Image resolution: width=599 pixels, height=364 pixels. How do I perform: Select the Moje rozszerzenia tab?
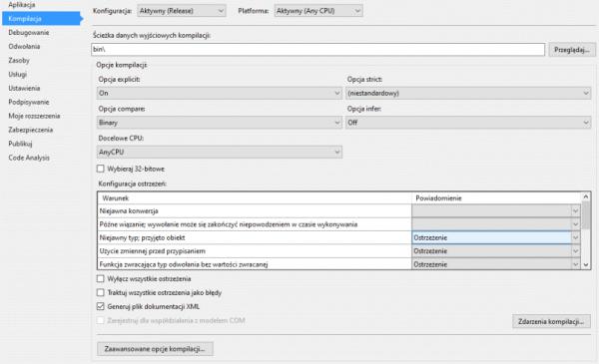tap(34, 116)
